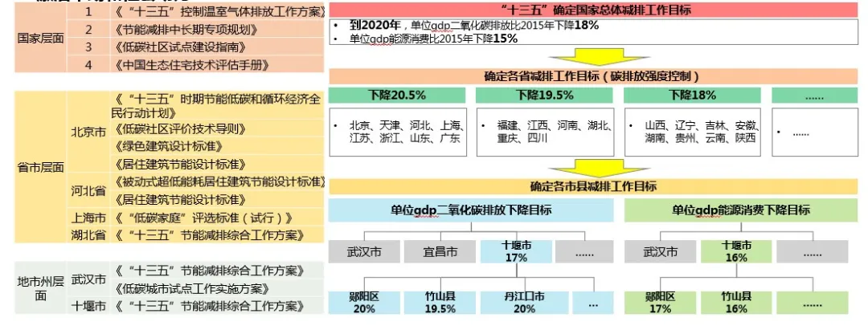Click 湖北省's 《"十三五"节能减排综合工作方案》 row
Image resolution: width=868 pixels, height=326 pixels.
coord(218,234)
